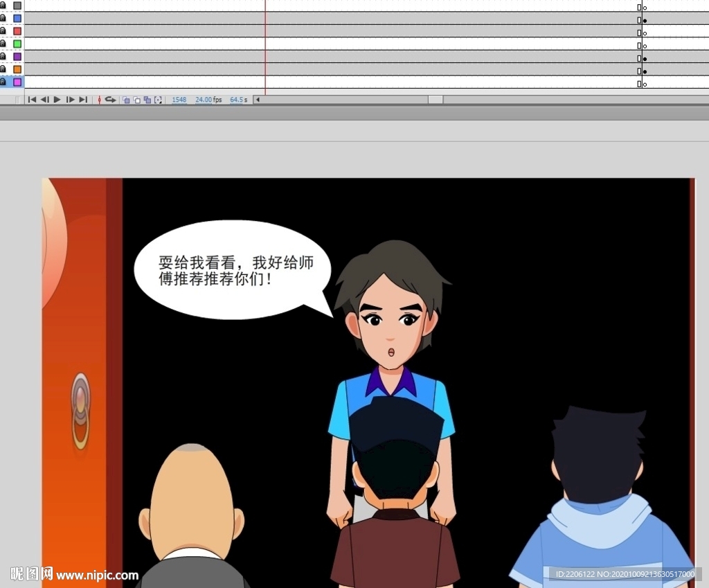Go to first frame in timeline

(32, 100)
